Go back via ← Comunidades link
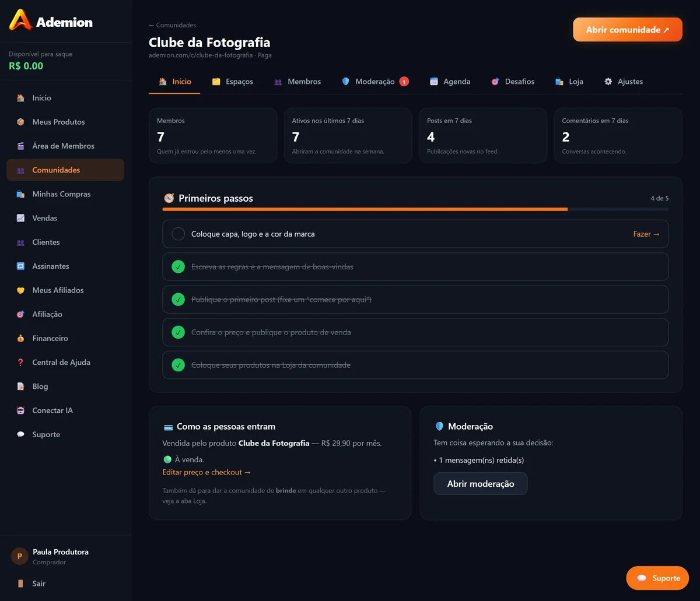Viewport: 700px width, 601px height. pos(172,25)
